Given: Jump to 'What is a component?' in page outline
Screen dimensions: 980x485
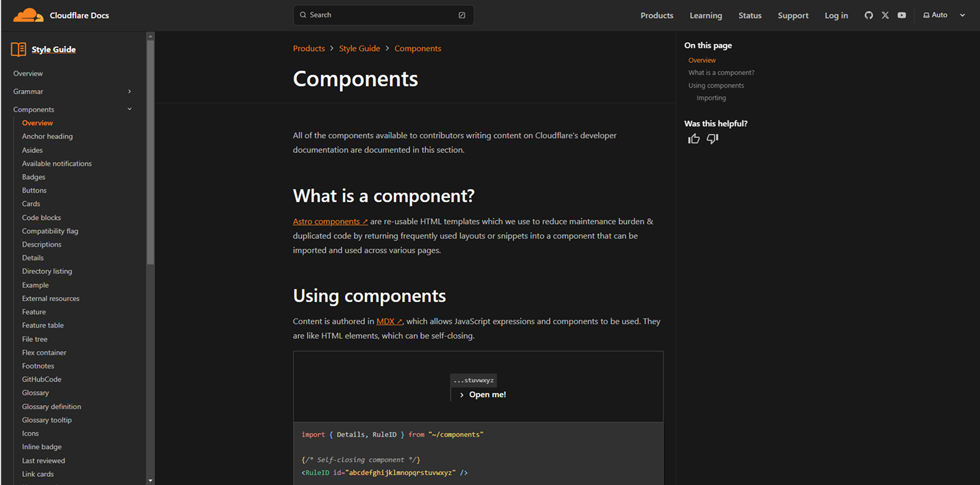Looking at the screenshot, I should pyautogui.click(x=721, y=73).
